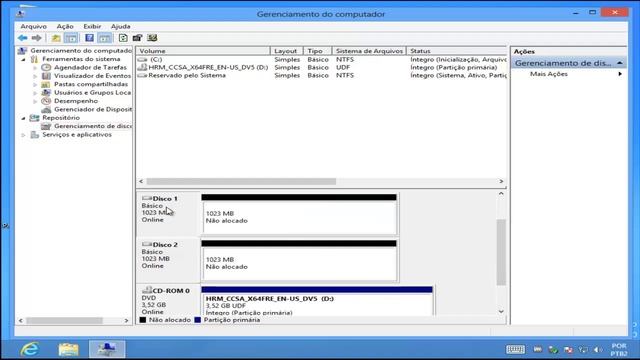Expand the Desempenho node

pos(35,101)
